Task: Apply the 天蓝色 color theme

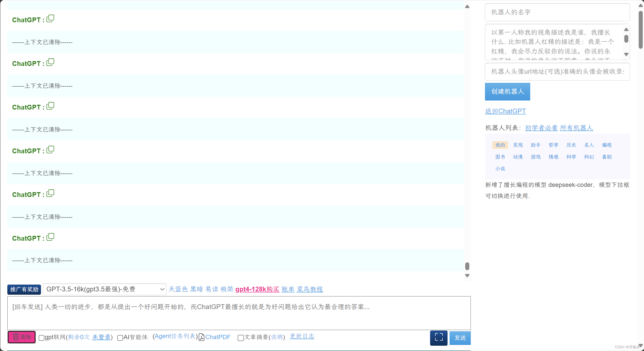Action: pyautogui.click(x=178, y=289)
